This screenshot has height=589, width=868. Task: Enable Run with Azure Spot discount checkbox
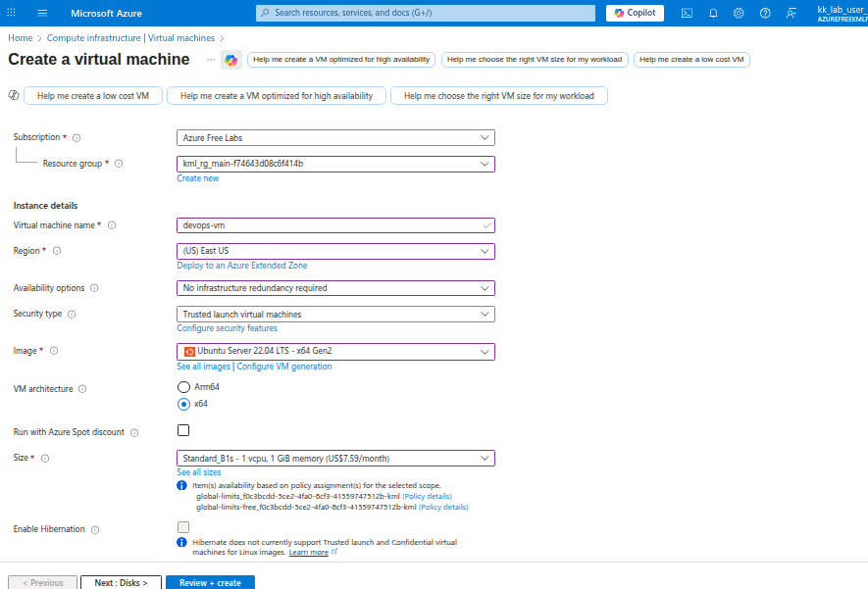tap(183, 430)
